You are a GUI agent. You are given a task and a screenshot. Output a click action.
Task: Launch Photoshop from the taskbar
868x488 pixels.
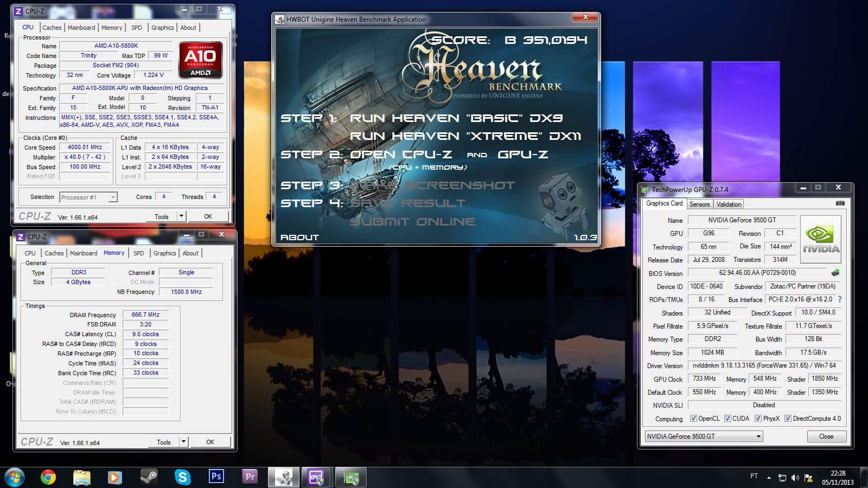[x=216, y=477]
